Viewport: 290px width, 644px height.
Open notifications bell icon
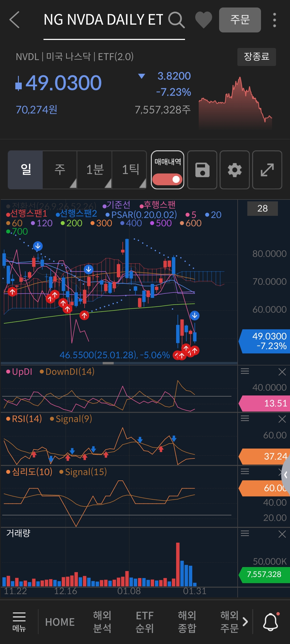[270, 622]
